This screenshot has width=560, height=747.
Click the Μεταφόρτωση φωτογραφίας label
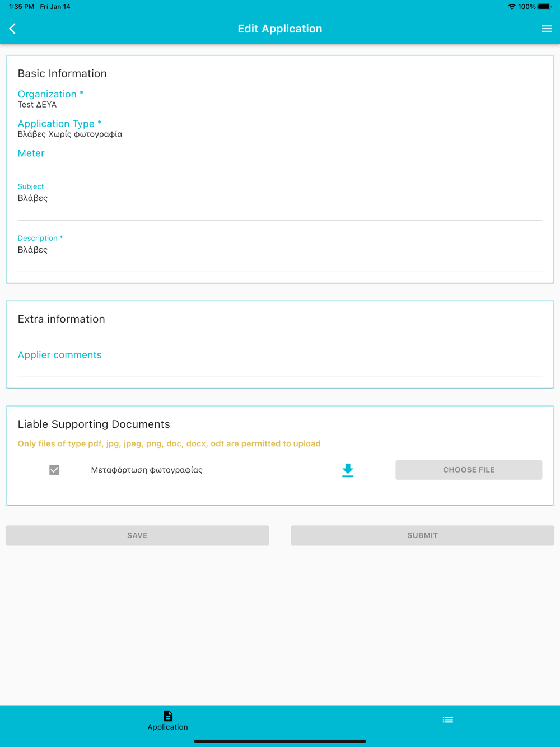pyautogui.click(x=147, y=470)
